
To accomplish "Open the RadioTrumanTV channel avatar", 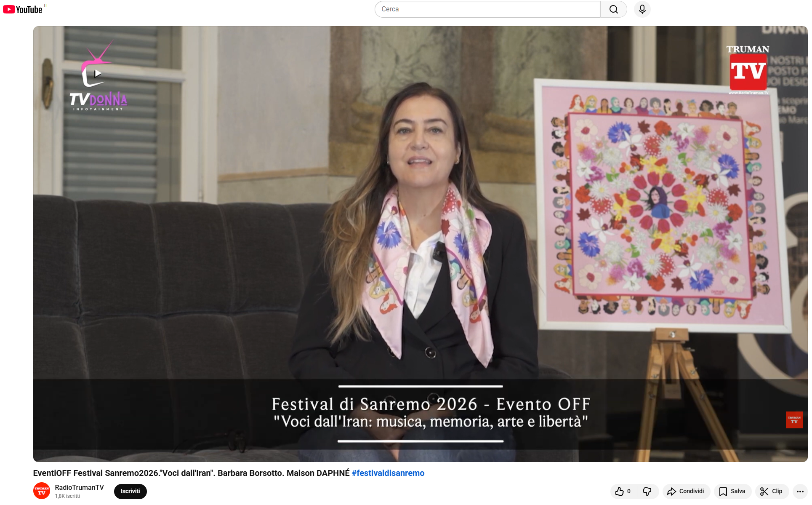I will [x=42, y=491].
